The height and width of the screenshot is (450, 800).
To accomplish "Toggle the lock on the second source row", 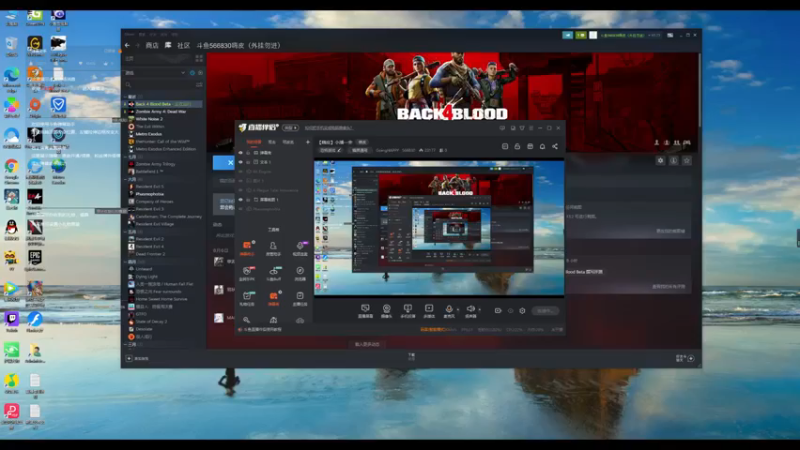I will coord(249,162).
